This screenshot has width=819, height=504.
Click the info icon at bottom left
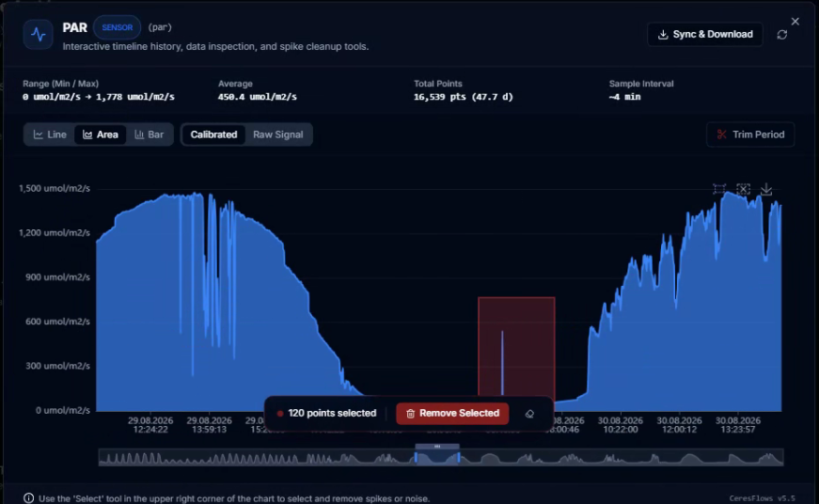click(x=29, y=498)
